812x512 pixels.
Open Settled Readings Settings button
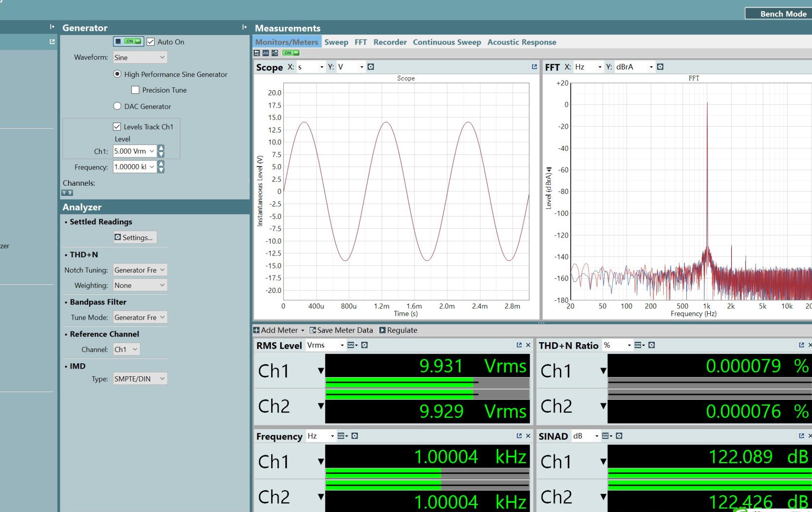click(135, 237)
